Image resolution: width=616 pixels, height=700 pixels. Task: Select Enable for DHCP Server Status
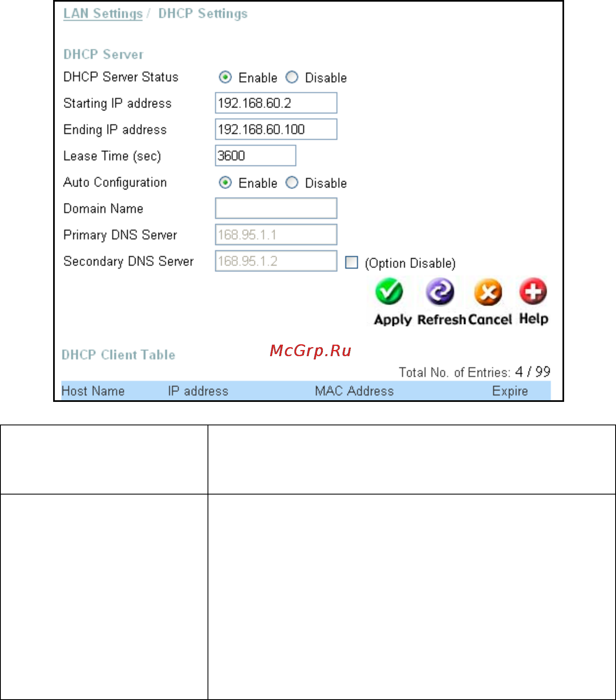click(225, 77)
